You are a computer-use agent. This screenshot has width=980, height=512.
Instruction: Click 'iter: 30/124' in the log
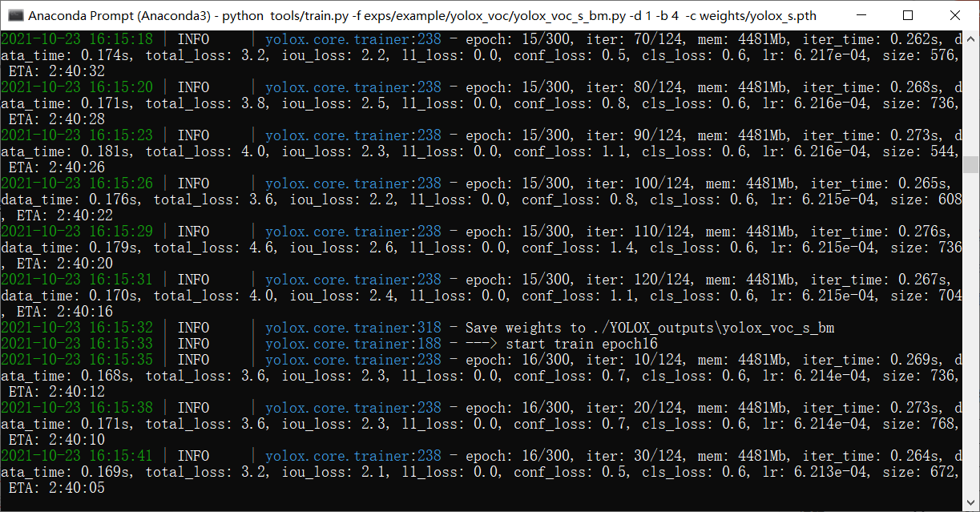634,456
